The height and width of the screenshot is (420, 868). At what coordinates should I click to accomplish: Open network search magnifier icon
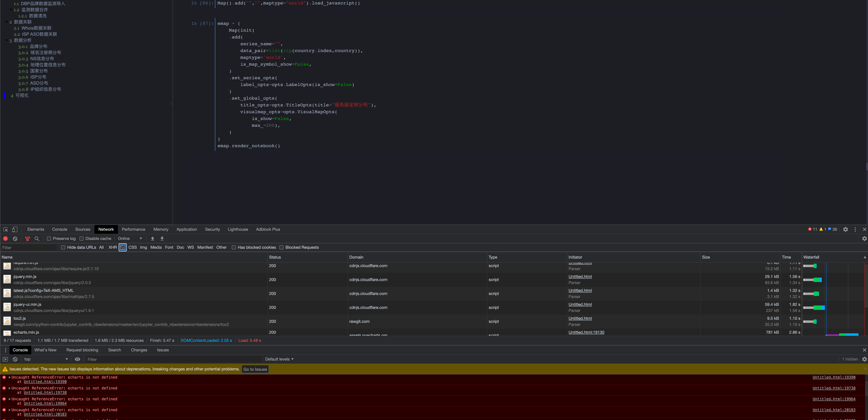click(37, 239)
